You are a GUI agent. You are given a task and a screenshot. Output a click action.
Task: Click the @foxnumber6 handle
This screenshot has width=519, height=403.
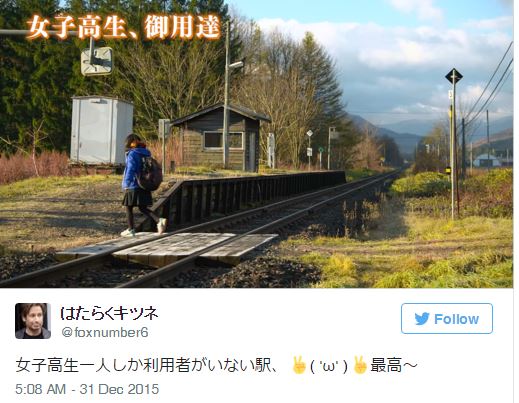click(x=105, y=332)
